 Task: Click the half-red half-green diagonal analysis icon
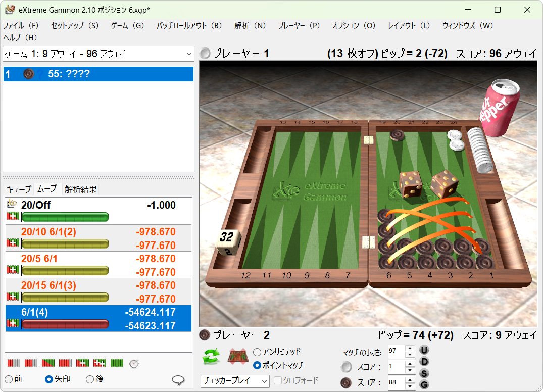coord(48,363)
